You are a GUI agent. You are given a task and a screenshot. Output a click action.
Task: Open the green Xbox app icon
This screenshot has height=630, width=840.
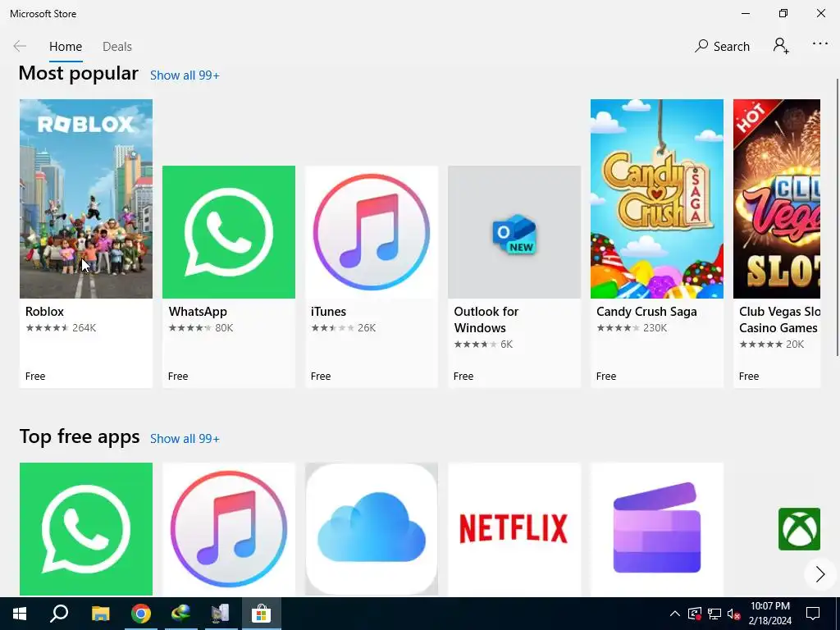pyautogui.click(x=799, y=529)
